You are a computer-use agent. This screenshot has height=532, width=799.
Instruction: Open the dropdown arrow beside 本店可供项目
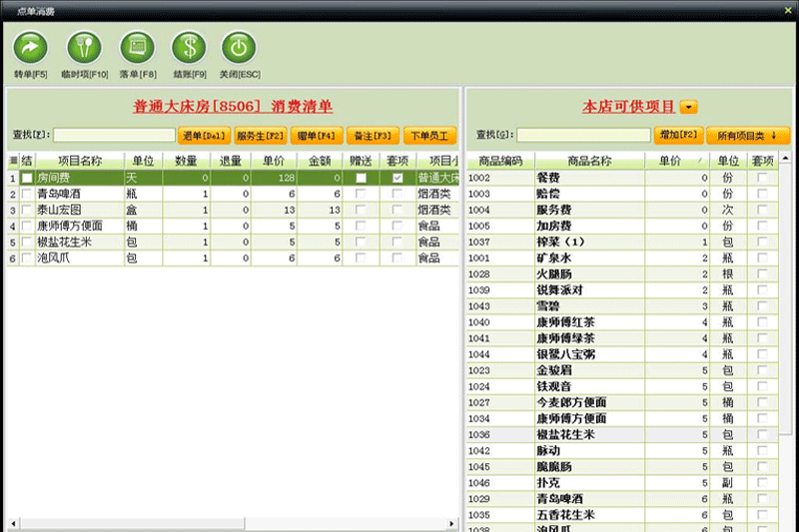689,107
